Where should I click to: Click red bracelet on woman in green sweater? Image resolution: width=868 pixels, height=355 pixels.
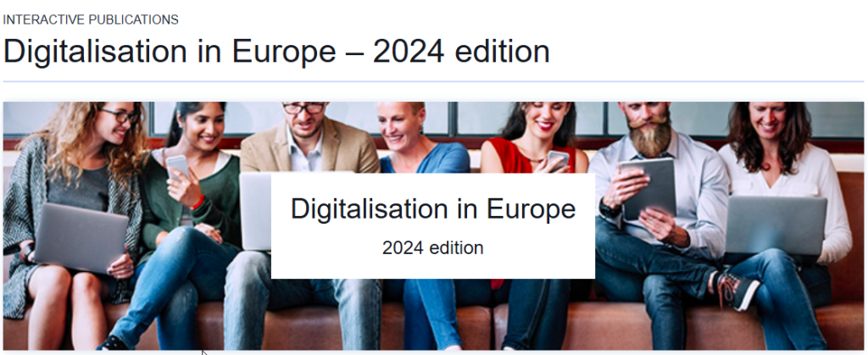(198, 202)
